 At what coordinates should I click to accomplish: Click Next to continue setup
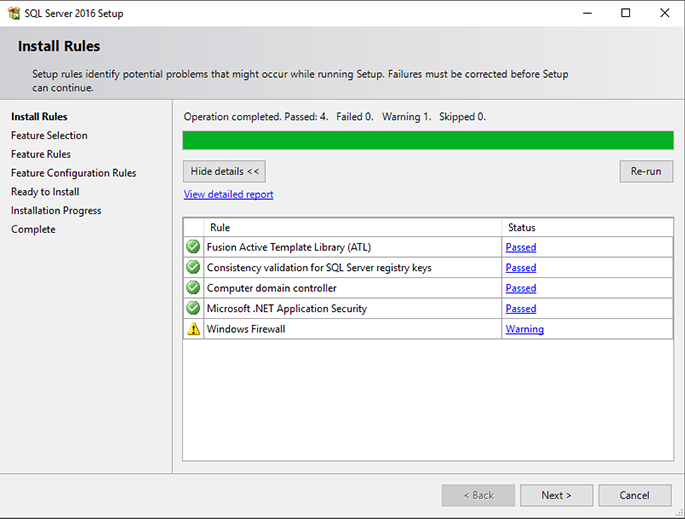point(556,495)
